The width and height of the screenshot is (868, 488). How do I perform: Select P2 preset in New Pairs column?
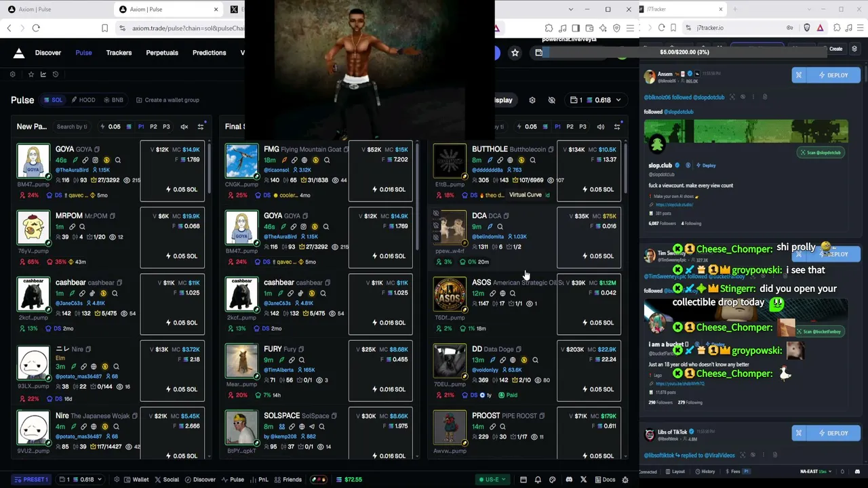[x=153, y=127]
